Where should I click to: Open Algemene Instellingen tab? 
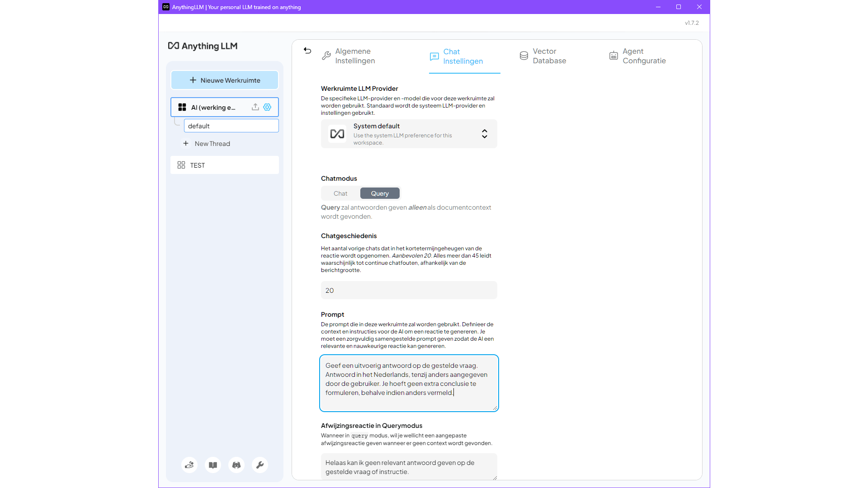click(x=354, y=56)
